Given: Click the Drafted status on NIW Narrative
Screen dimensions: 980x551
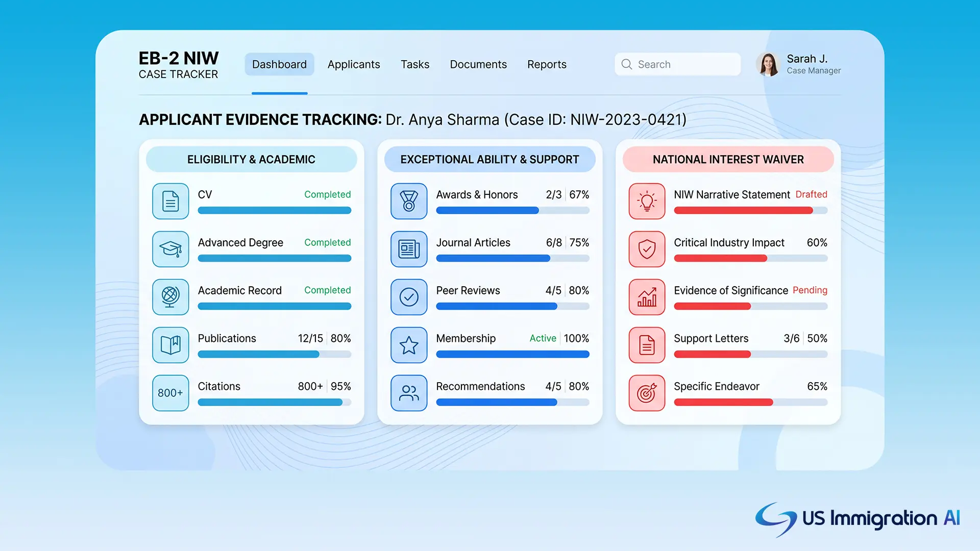Looking at the screenshot, I should 812,194.
